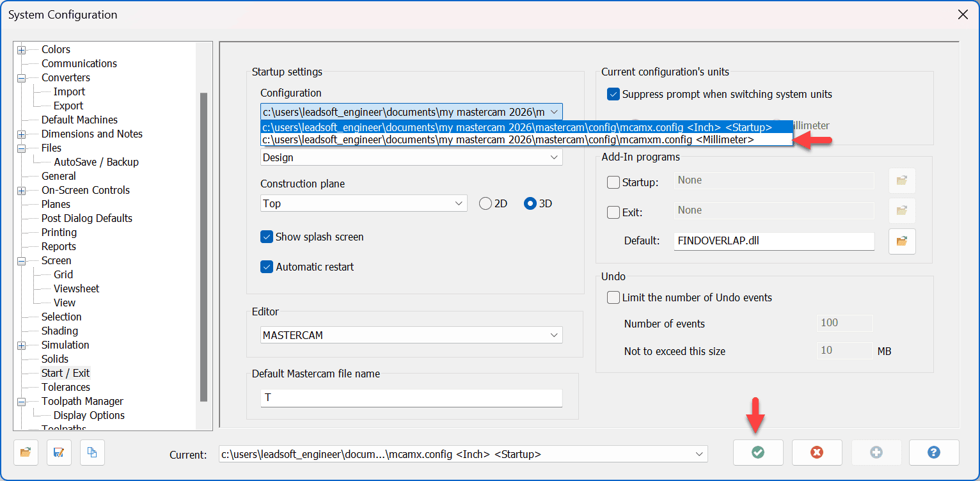Open the Shading settings page
This screenshot has width=980, height=481.
(x=59, y=331)
